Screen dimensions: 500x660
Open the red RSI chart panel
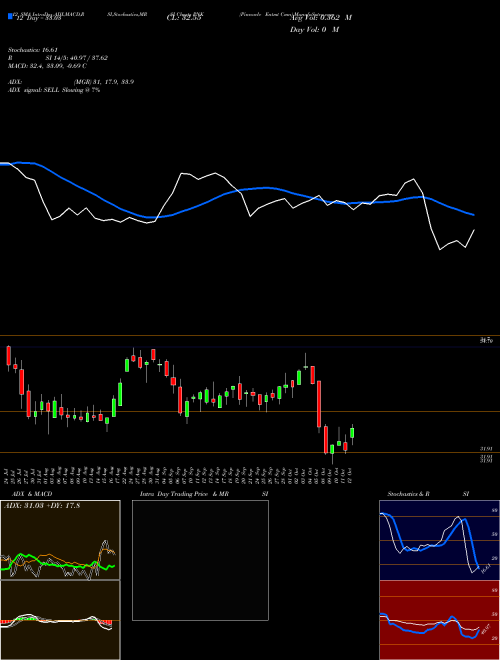point(439,620)
